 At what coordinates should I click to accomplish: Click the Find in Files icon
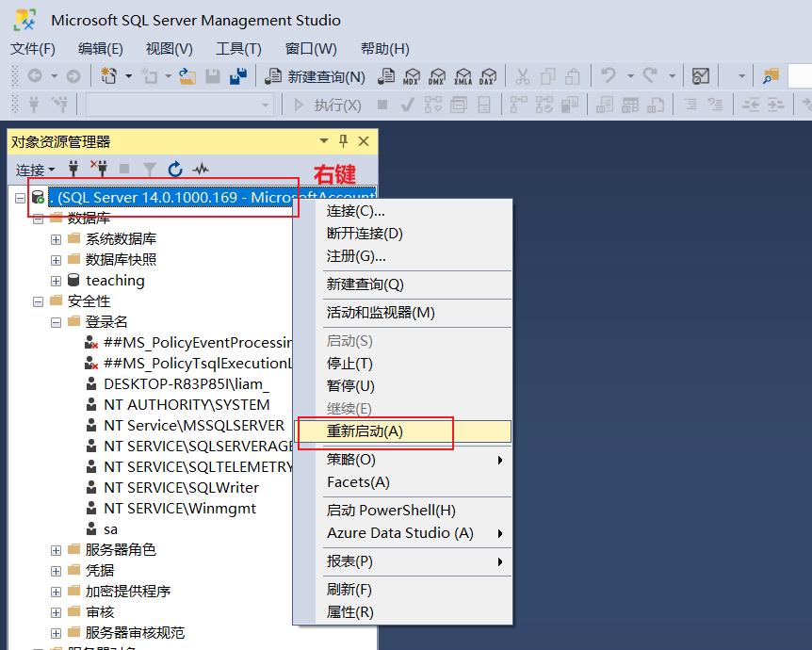coord(771,76)
